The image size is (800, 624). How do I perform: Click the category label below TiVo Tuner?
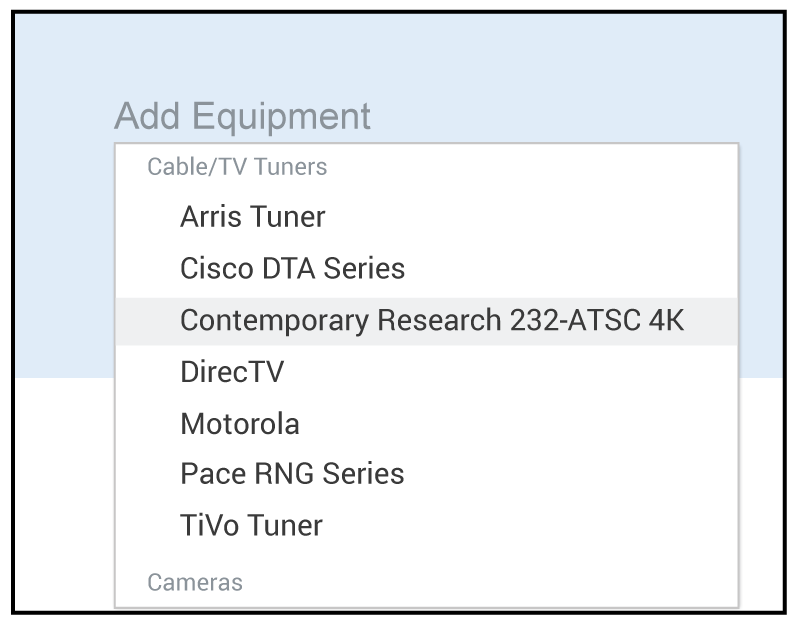point(195,582)
